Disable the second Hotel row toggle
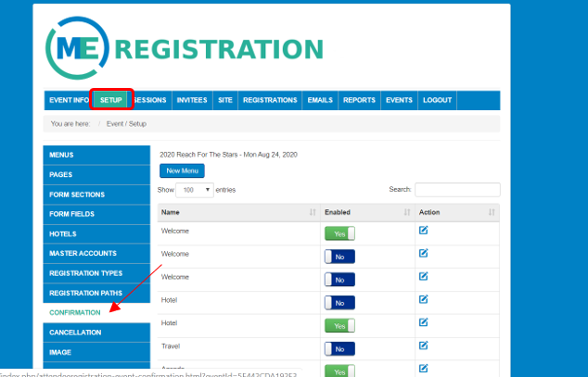Viewport: 588px width, 377px height. 339,326
